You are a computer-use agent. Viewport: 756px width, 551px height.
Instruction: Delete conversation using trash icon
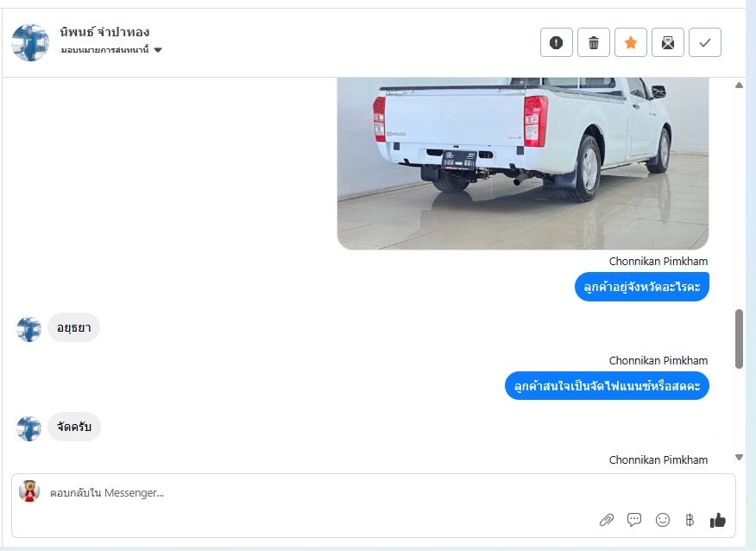(594, 42)
